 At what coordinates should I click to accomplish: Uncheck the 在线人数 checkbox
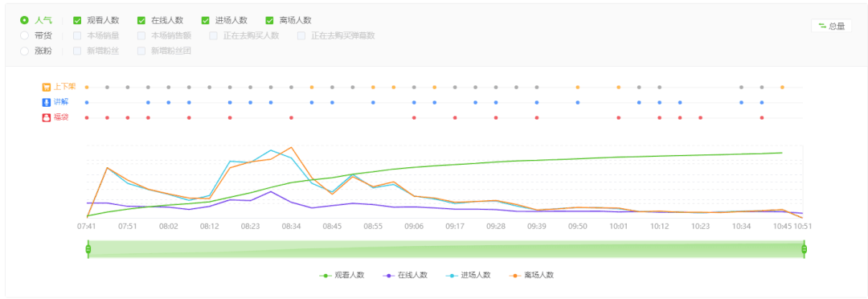point(141,20)
